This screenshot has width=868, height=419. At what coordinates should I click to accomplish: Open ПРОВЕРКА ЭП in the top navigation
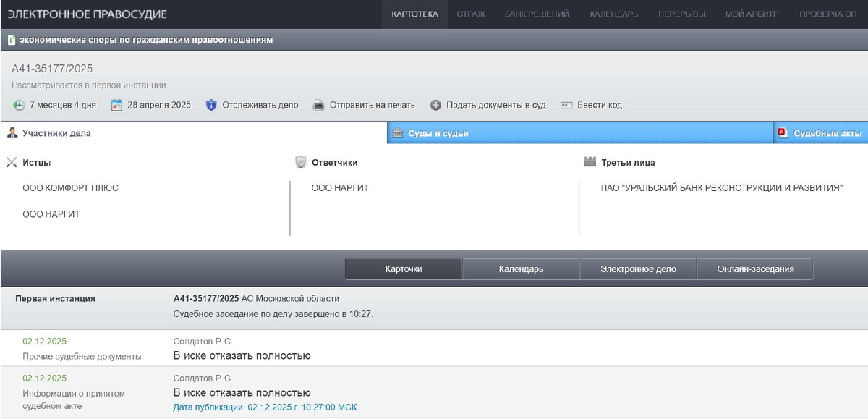coord(828,14)
